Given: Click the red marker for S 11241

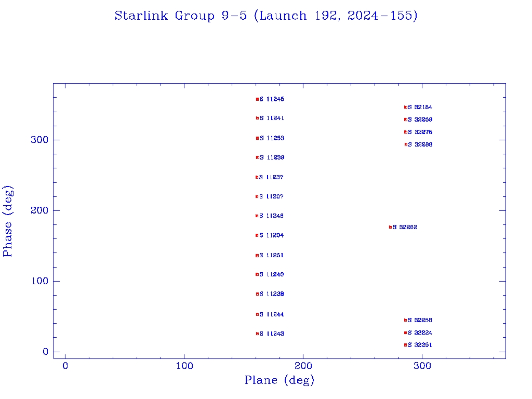Looking at the screenshot, I should tap(257, 118).
